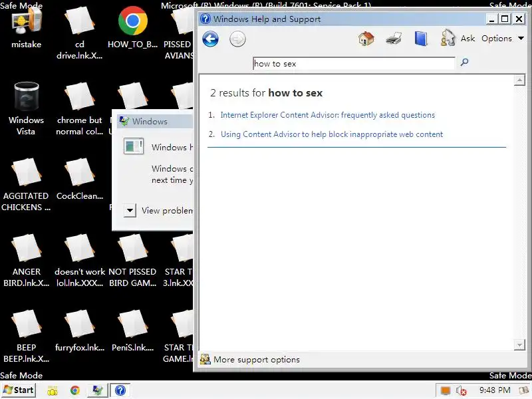Click the Windows Help and Support title bar

click(341, 19)
